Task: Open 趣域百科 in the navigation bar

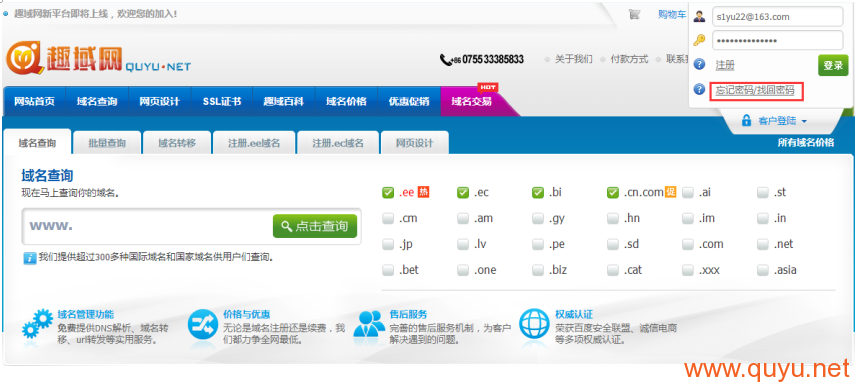Action: pos(284,101)
